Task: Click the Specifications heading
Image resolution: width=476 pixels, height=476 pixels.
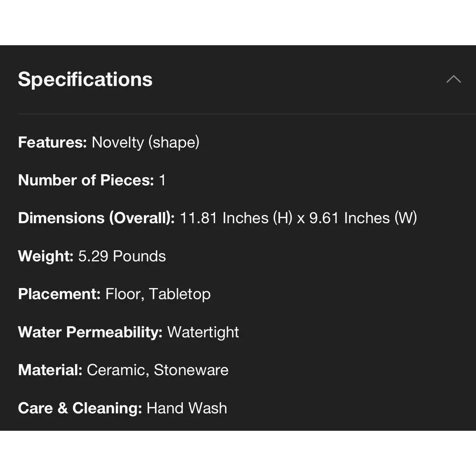Action: [85, 79]
